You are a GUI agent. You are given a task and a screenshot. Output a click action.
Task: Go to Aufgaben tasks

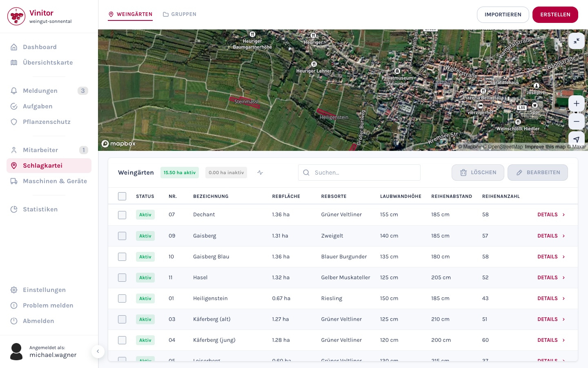49,106
